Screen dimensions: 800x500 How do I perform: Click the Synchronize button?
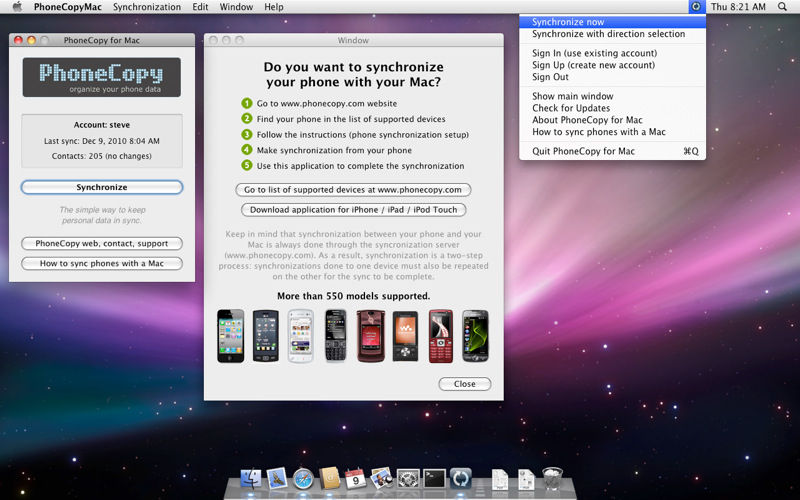[102, 187]
